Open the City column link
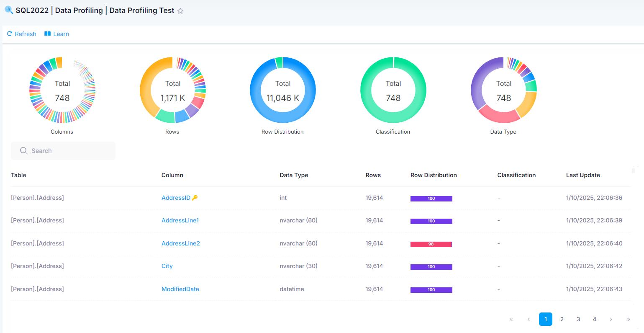This screenshot has height=333, width=644. [167, 266]
